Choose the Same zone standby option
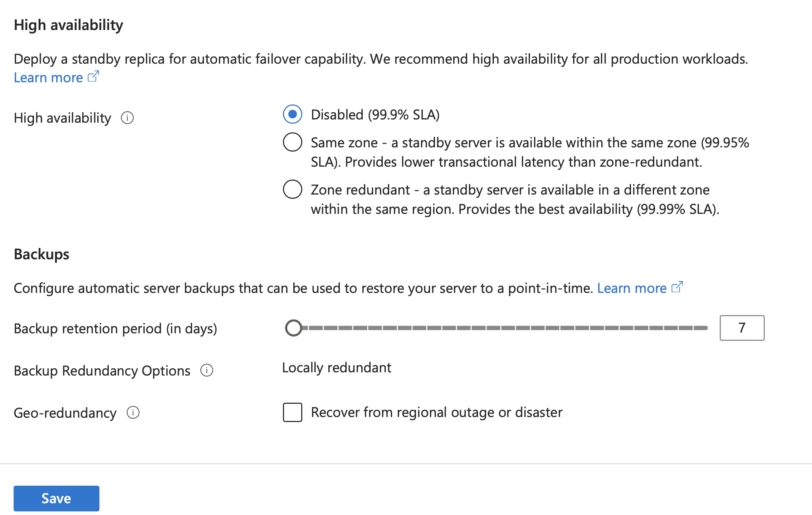Image resolution: width=812 pixels, height=515 pixels. (x=293, y=142)
